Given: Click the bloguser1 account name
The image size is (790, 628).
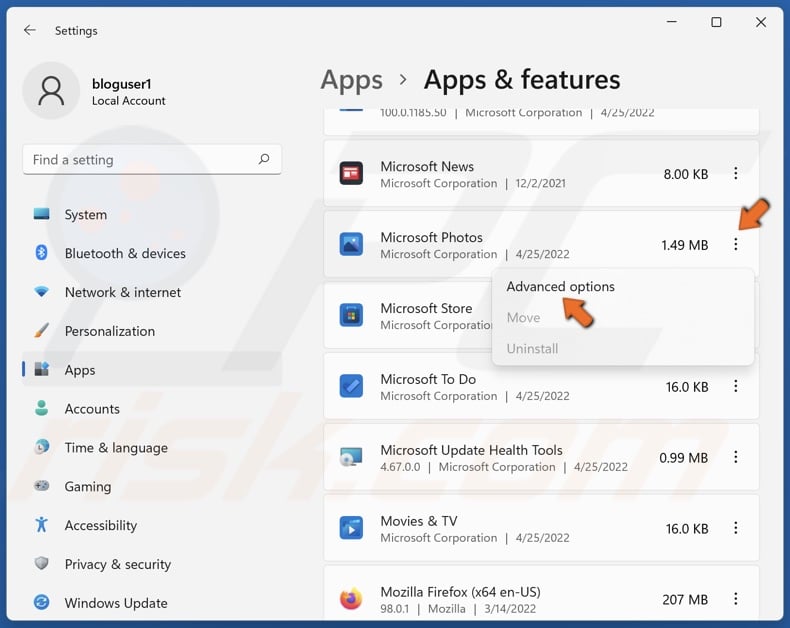Looking at the screenshot, I should [121, 84].
